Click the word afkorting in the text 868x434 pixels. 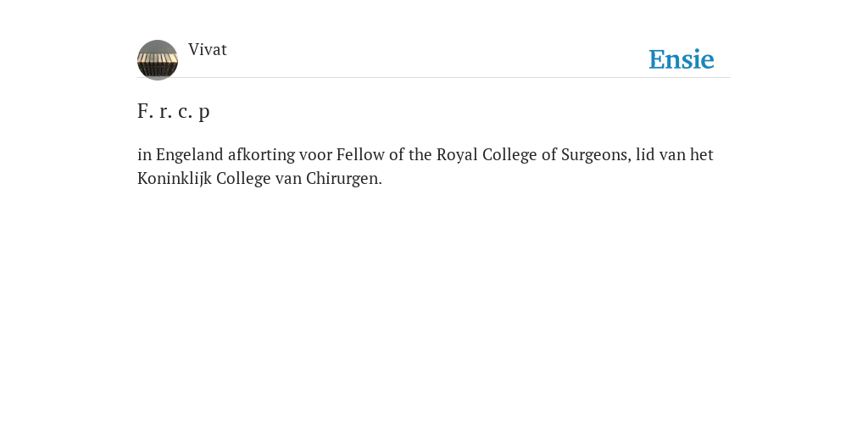pos(261,154)
